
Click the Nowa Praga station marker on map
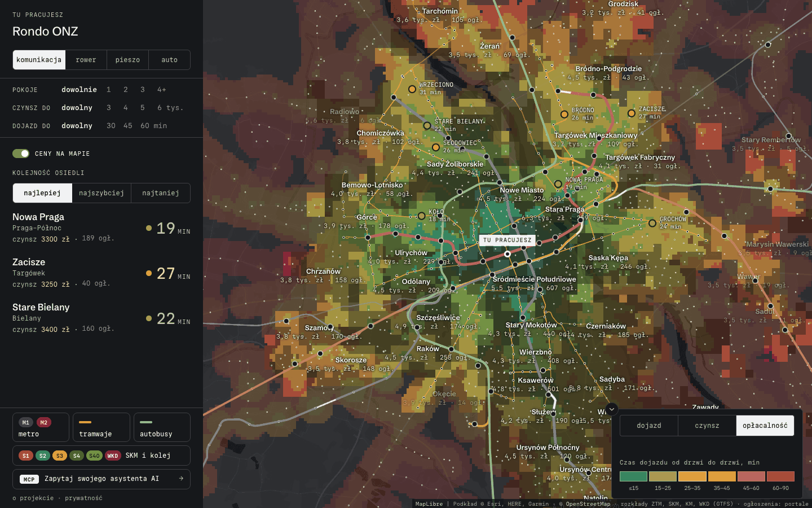coord(558,184)
